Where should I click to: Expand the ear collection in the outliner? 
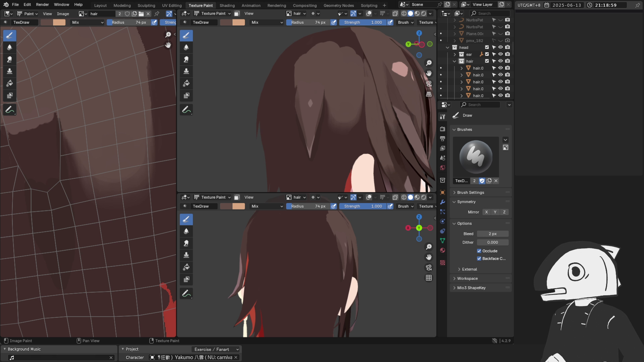point(454,54)
